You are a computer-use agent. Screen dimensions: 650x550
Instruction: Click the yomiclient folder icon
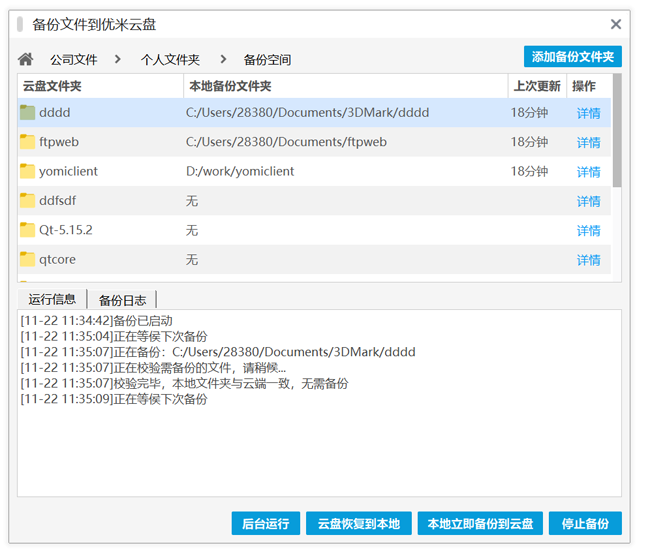point(28,171)
